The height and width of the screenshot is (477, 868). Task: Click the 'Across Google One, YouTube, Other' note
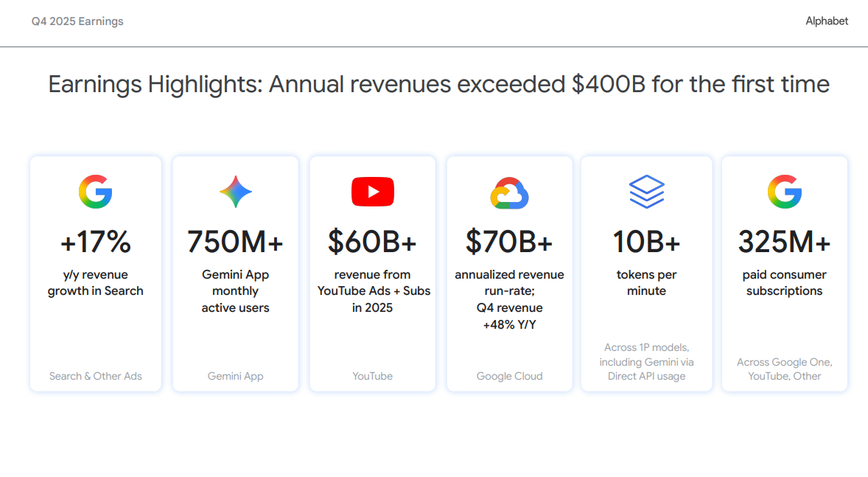[784, 369]
